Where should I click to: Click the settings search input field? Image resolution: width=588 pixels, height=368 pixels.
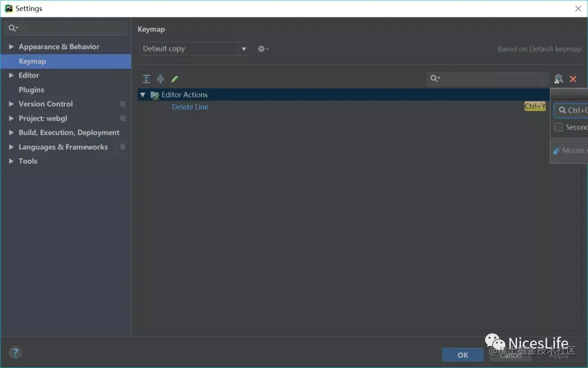pos(66,28)
